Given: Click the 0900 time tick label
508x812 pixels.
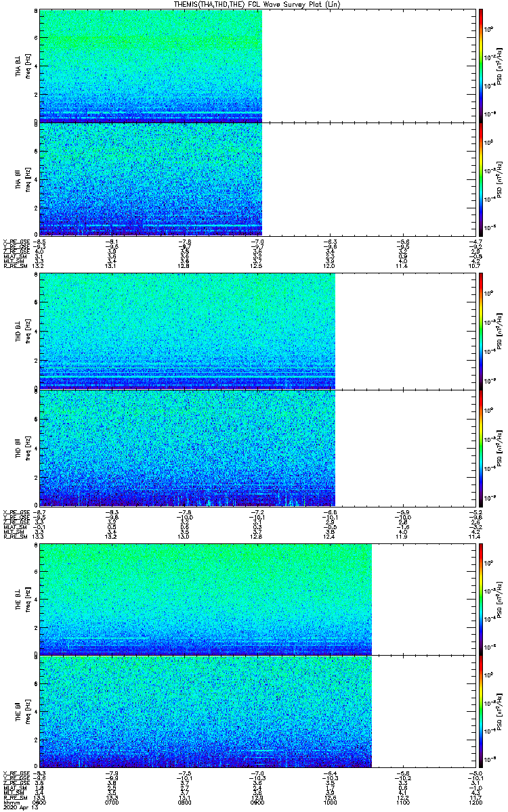Looking at the screenshot, I should tap(258, 802).
